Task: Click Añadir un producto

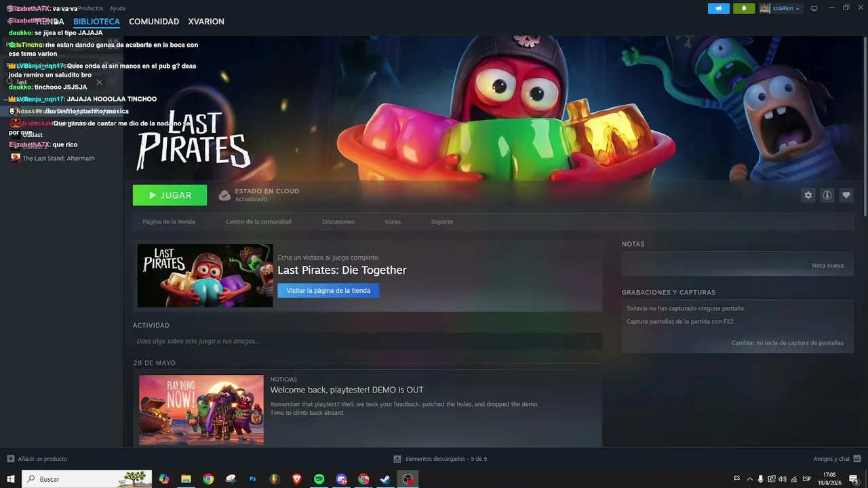Action: (37, 459)
